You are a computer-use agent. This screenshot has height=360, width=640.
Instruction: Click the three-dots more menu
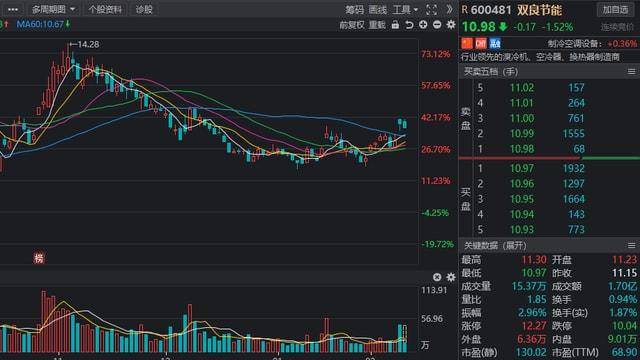(x=13, y=9)
